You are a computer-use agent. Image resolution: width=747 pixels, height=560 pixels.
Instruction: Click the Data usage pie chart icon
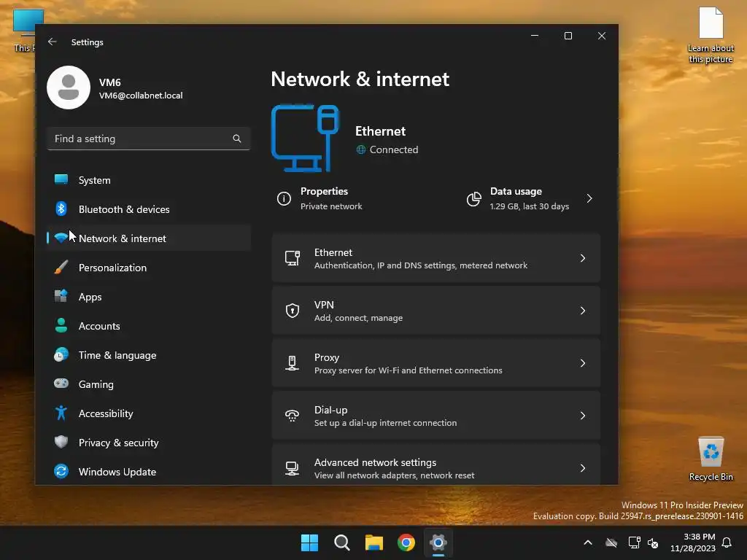(x=473, y=198)
